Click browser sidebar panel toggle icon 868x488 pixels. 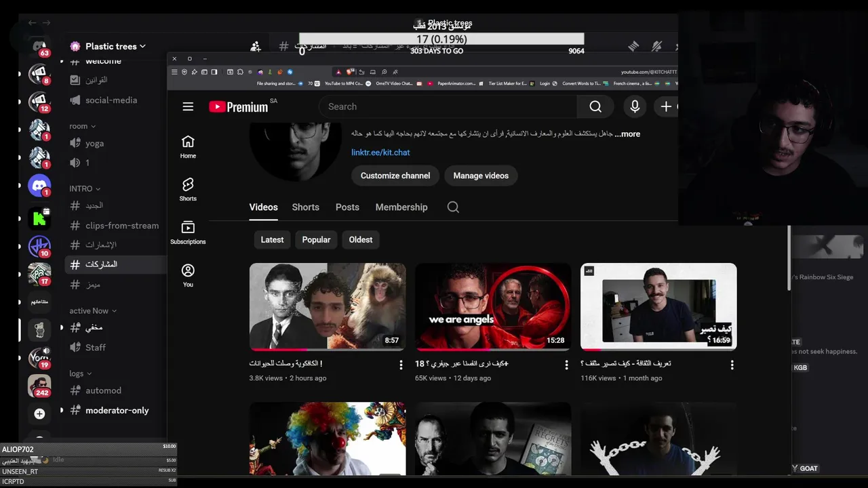214,72
